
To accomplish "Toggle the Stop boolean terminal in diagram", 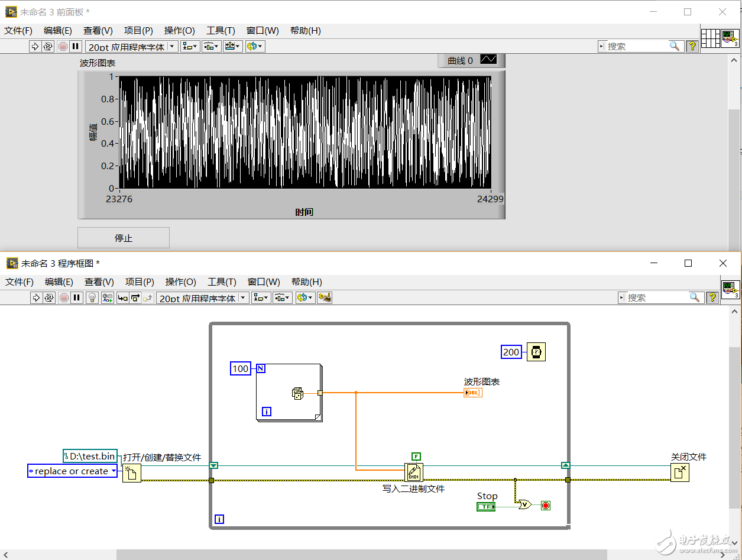I will click(x=486, y=506).
